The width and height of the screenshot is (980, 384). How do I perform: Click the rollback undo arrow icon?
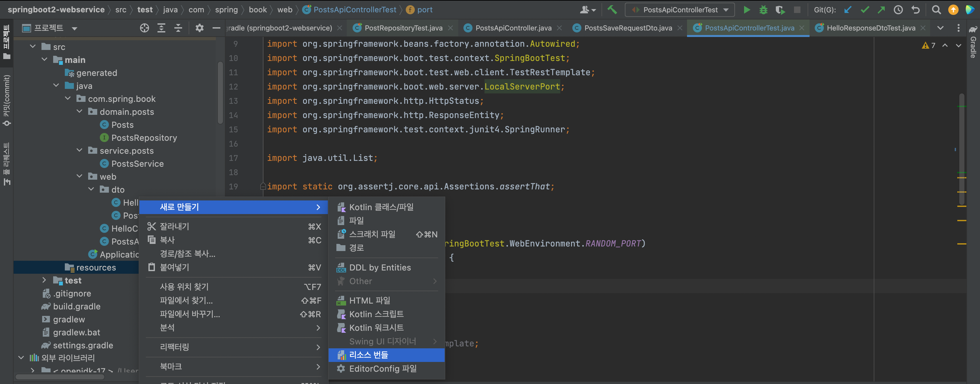tap(915, 10)
